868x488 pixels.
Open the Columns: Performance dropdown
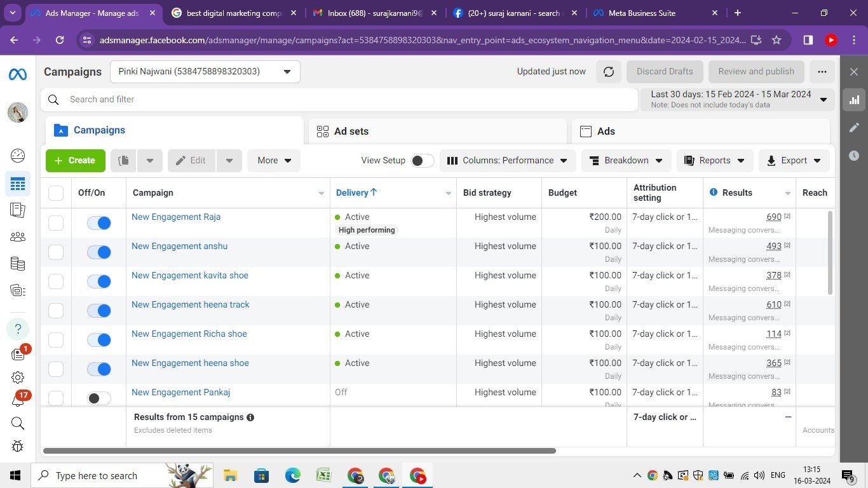(x=508, y=161)
